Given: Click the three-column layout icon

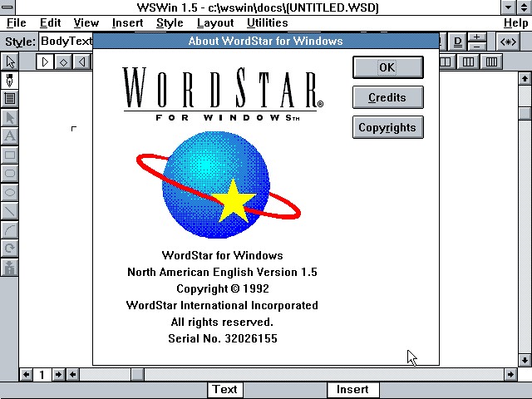Looking at the screenshot, I should 470,62.
